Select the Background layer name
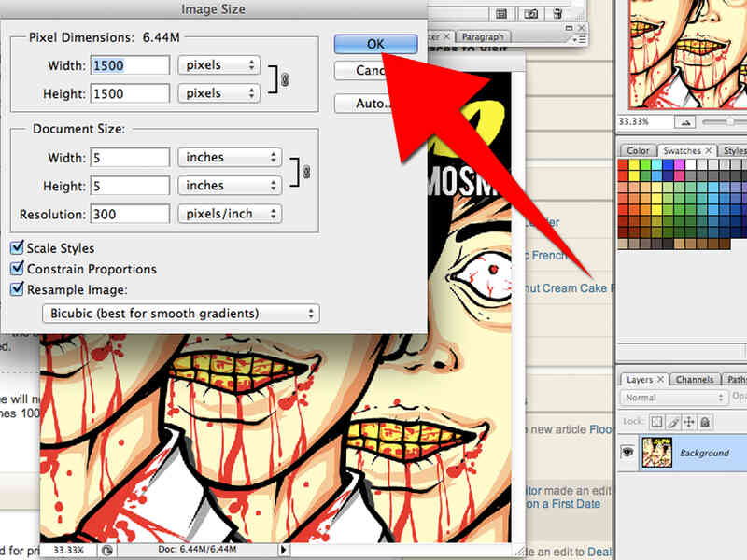Screen dimensions: 747x560 704,453
